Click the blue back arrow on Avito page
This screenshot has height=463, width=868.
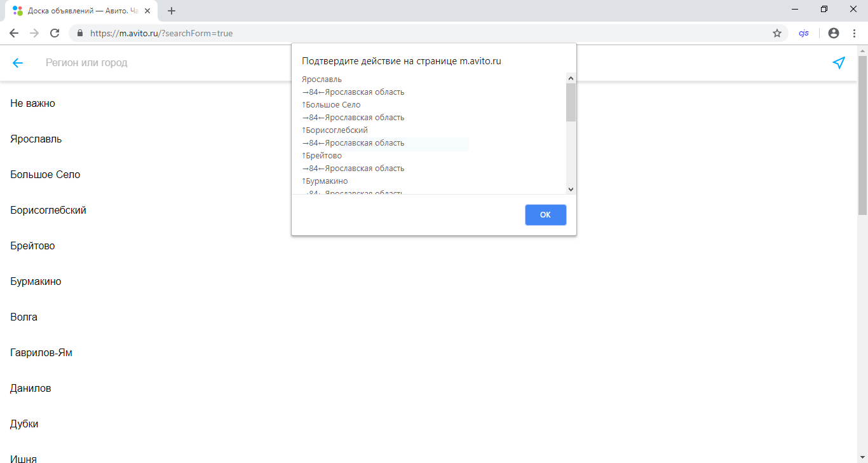(x=18, y=63)
